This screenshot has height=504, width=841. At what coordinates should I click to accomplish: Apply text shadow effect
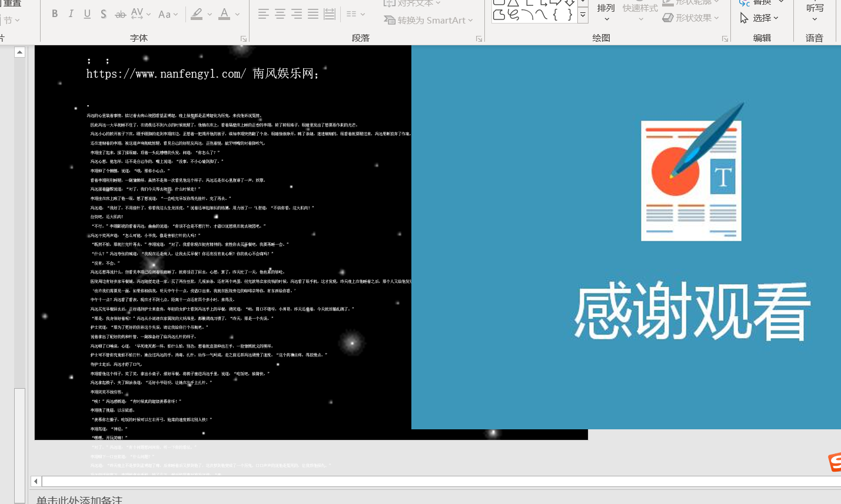[104, 14]
